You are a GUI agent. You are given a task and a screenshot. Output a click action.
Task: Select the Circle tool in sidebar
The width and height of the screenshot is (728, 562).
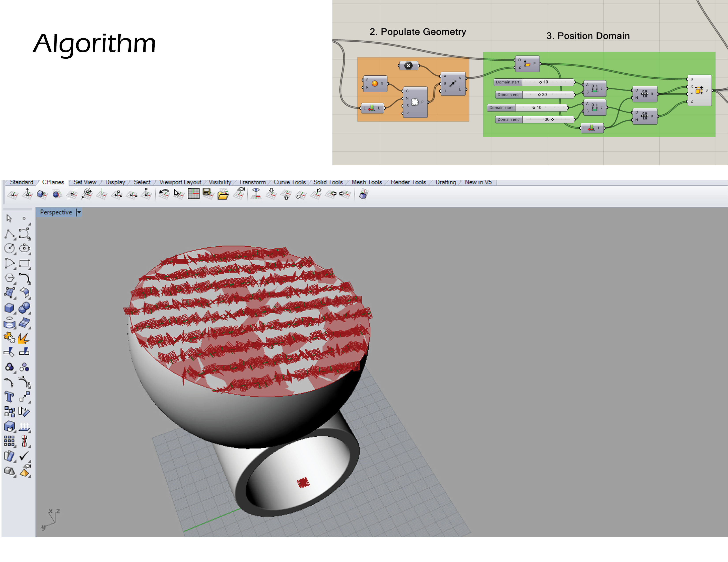pos(9,248)
